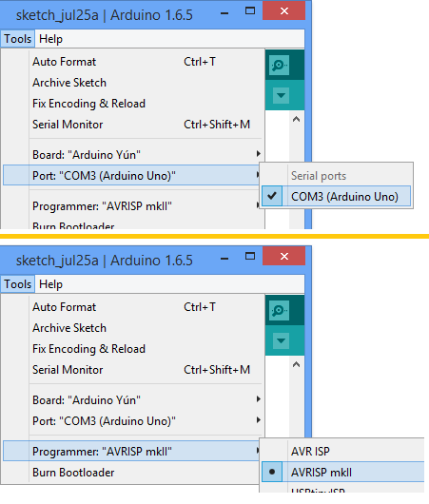Choose Archive Sketch in lower Tools menu
Screen dimensions: 429x504
coord(134,328)
